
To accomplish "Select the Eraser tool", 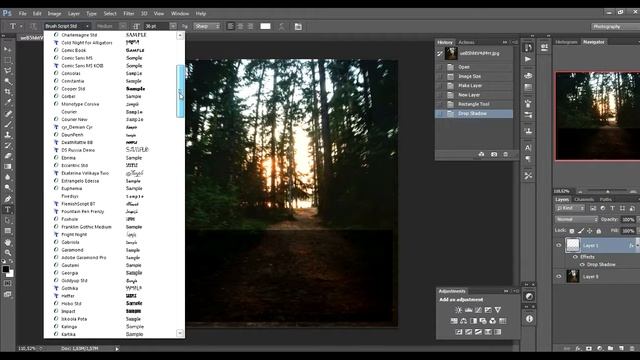I will point(7,156).
